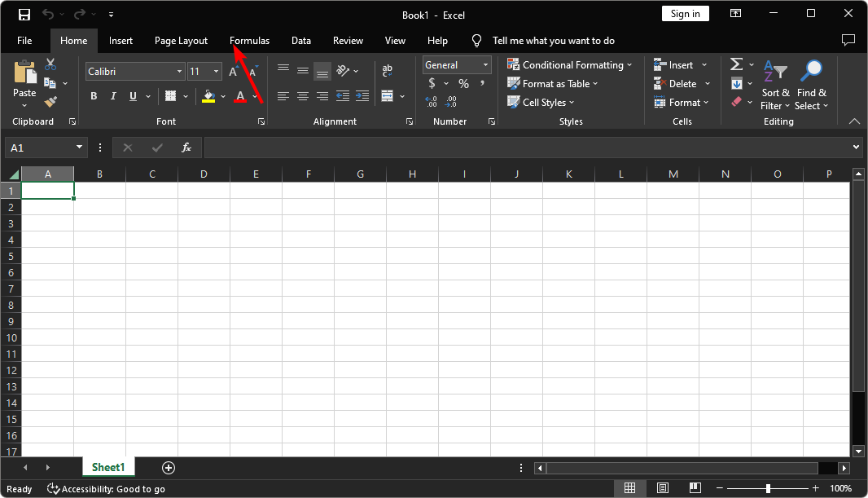Apply Percent Style format
The height and width of the screenshot is (498, 868).
(464, 84)
